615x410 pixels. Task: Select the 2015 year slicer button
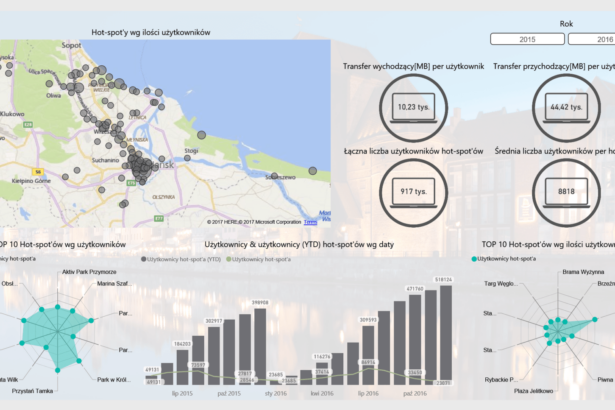click(527, 39)
